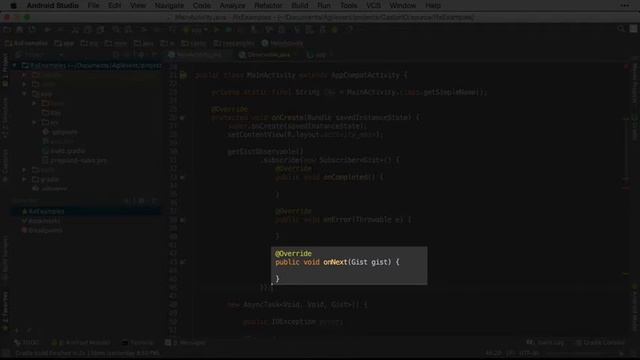This screenshot has height=360, width=640.
Task: Click the MainActivity class gutter icon
Action: coord(183,75)
